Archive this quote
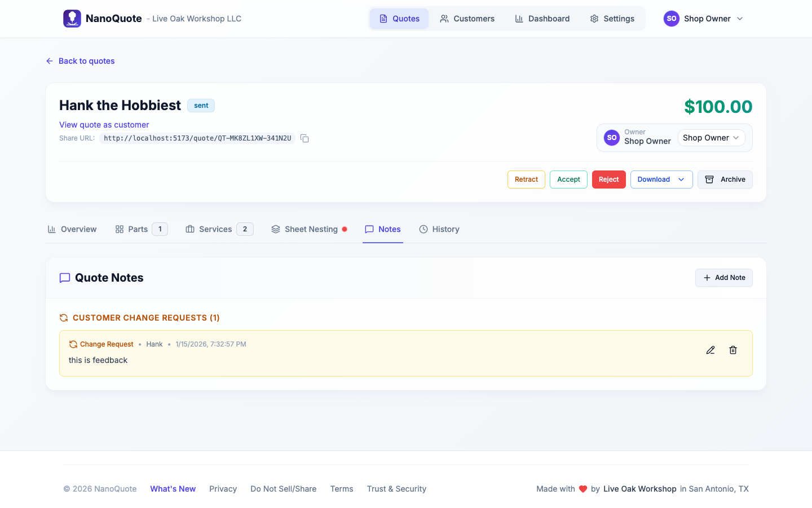Image resolution: width=812 pixels, height=508 pixels. pos(725,179)
